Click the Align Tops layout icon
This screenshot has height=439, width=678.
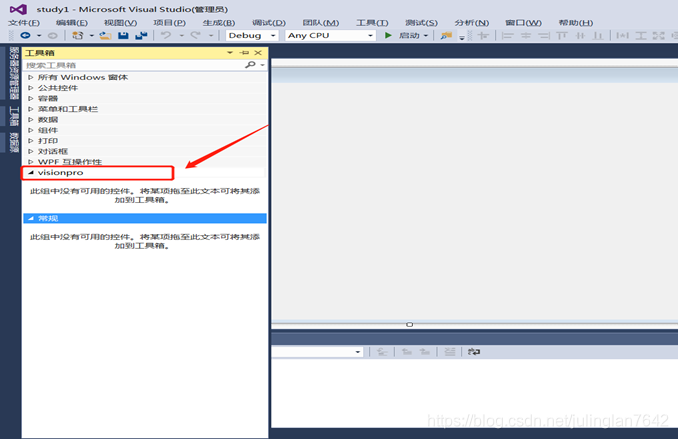562,35
